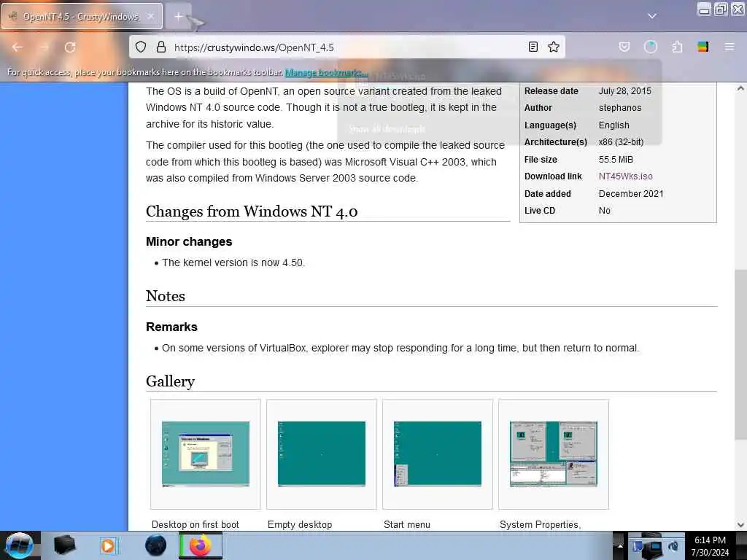Click the 'Minor changes' subheading
This screenshot has height=560, width=747.
(189, 241)
